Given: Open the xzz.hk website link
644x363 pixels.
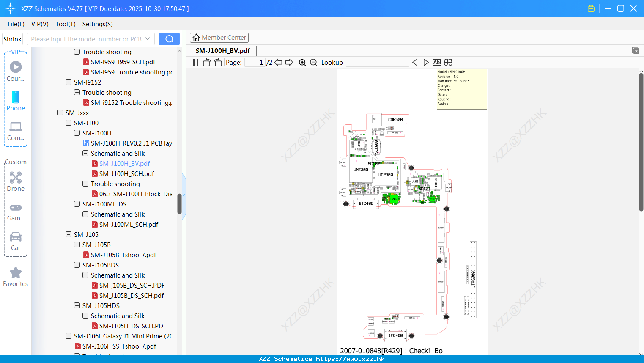Looking at the screenshot, I should click(x=350, y=359).
